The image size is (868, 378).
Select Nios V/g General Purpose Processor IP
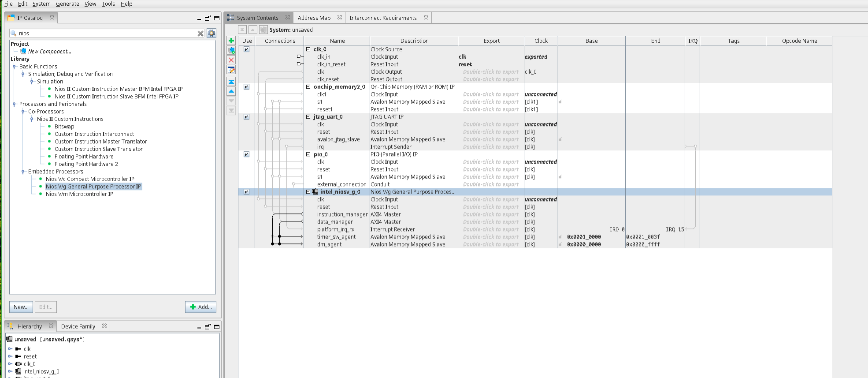pos(93,187)
